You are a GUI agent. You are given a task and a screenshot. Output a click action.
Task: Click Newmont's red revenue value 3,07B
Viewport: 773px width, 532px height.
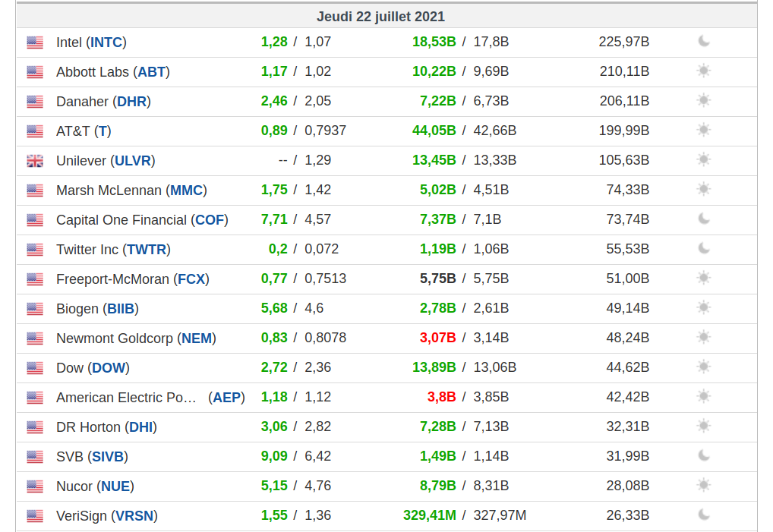pyautogui.click(x=438, y=338)
